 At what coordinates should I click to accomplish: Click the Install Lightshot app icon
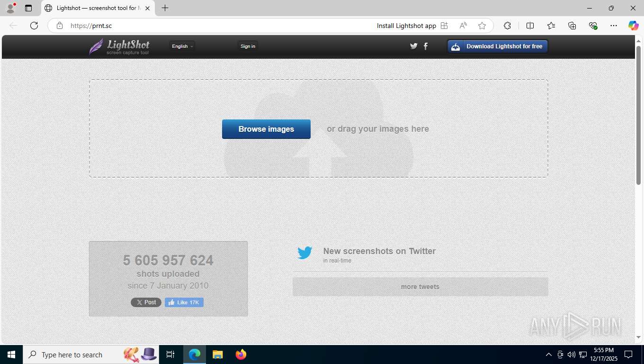444,26
